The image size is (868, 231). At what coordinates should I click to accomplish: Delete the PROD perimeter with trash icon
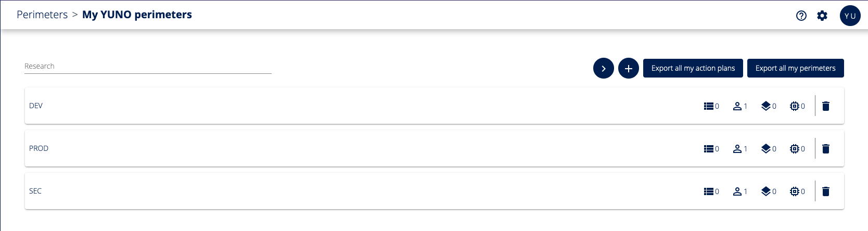click(x=825, y=149)
